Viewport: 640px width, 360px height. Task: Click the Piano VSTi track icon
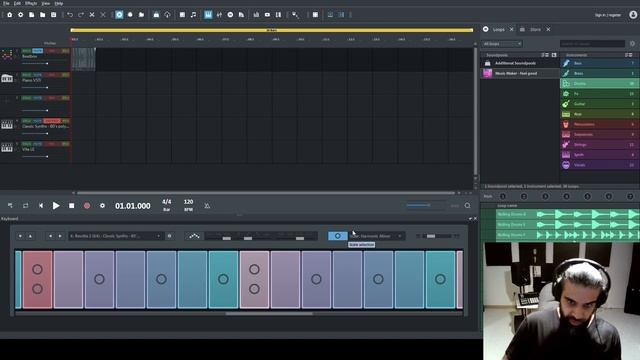[7, 78]
